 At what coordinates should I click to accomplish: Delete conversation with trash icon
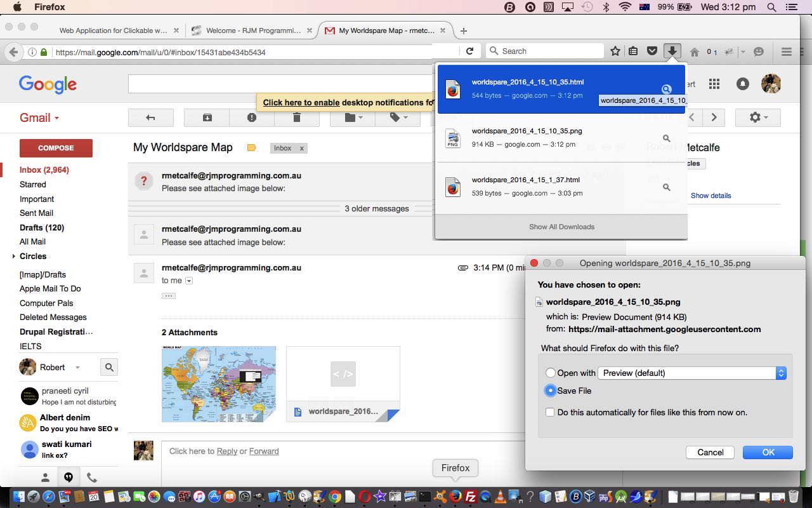point(296,117)
